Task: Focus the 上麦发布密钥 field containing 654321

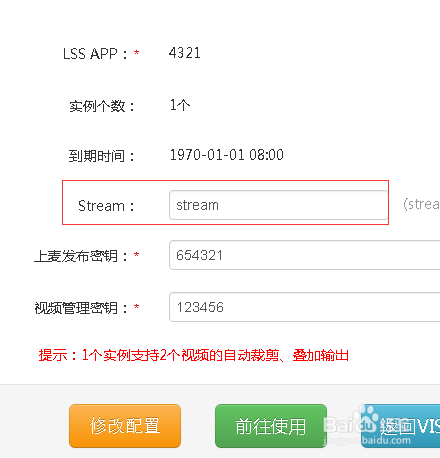Action: [x=305, y=255]
